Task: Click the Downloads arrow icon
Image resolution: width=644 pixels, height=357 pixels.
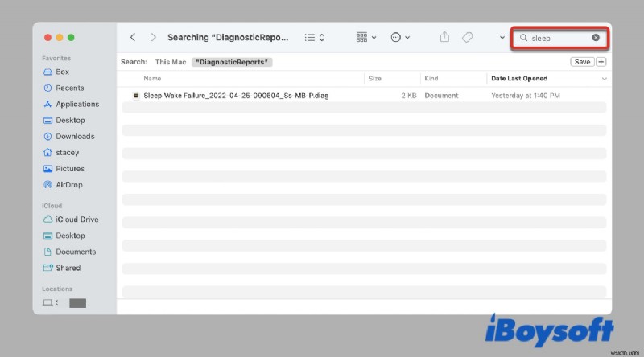Action: (47, 136)
